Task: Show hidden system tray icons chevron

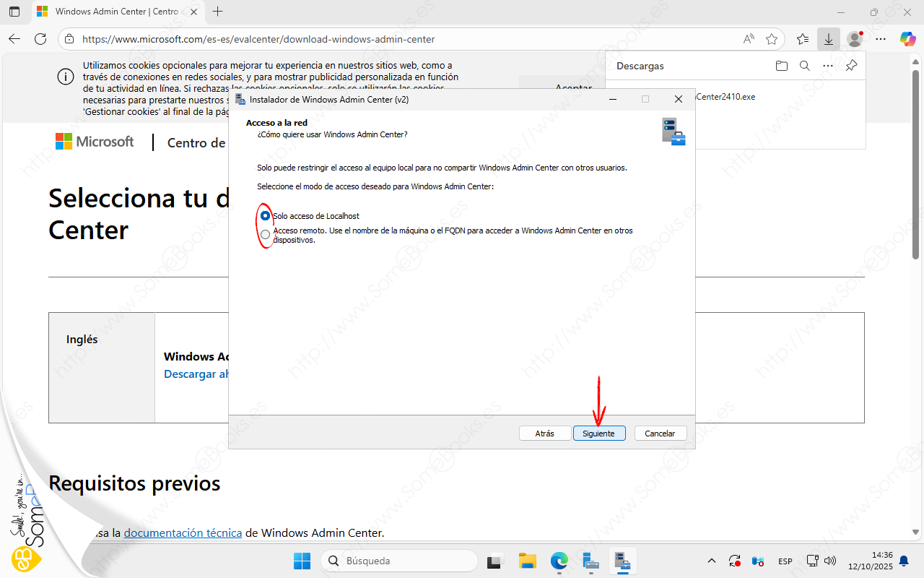Action: pyautogui.click(x=711, y=561)
